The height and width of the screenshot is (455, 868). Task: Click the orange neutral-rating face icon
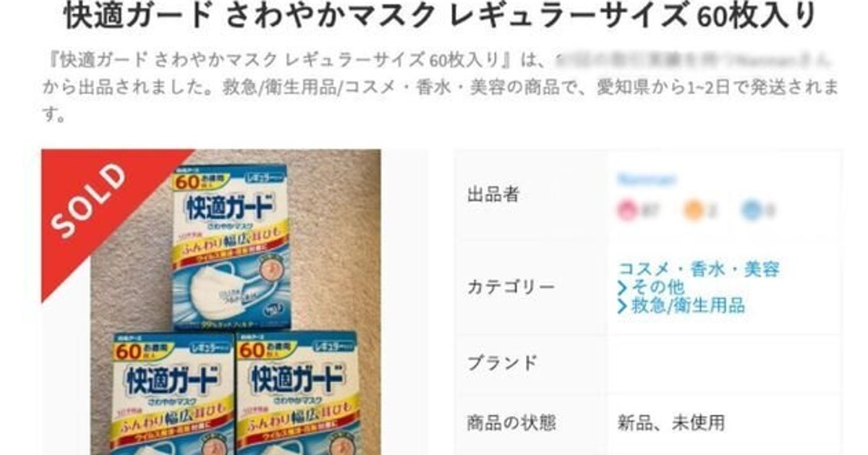click(693, 211)
